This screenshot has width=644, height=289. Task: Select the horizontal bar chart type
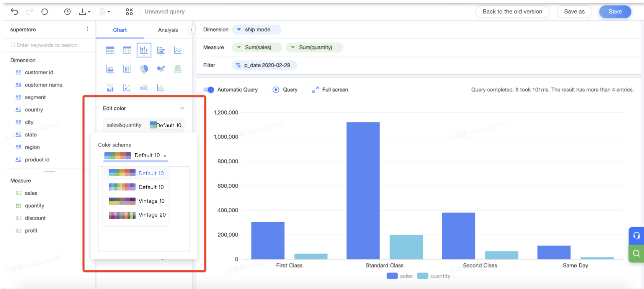[x=161, y=50]
